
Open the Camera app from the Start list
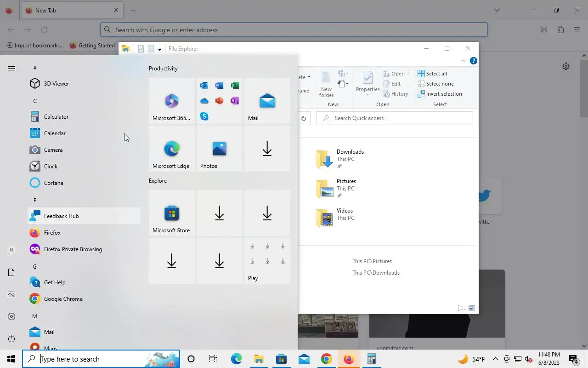[84, 150]
